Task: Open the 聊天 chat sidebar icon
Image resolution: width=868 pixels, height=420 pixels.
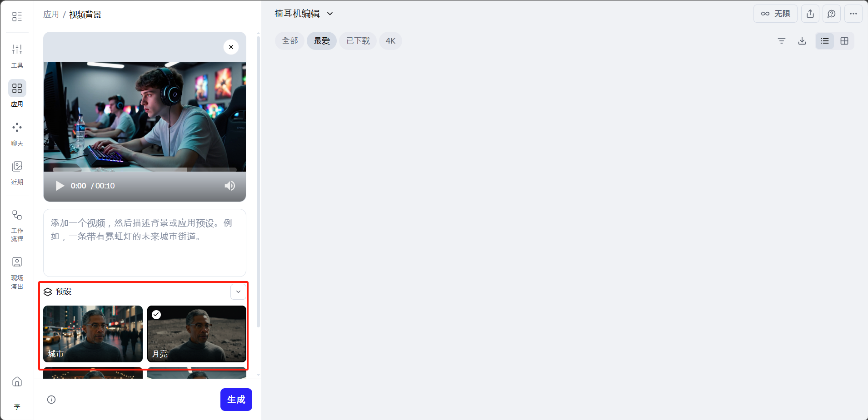Action: coord(17,134)
